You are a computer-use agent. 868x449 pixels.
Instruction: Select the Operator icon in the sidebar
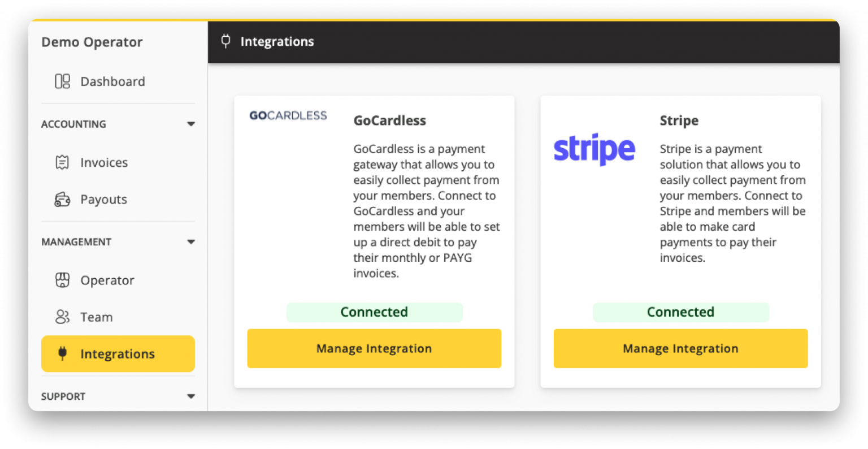(x=63, y=280)
